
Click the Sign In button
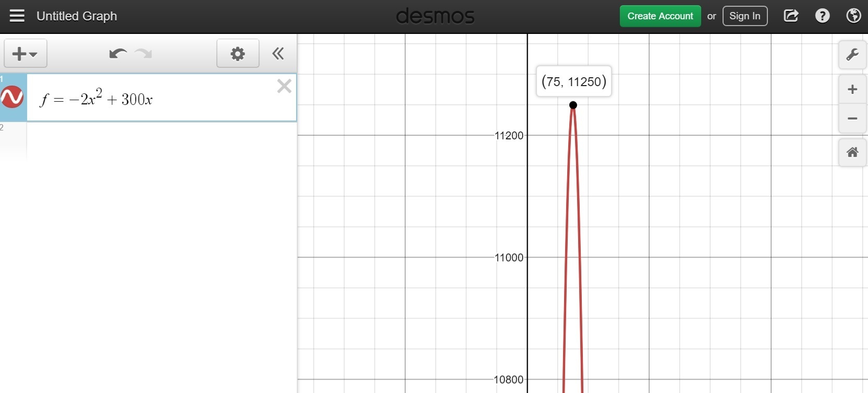pos(745,16)
